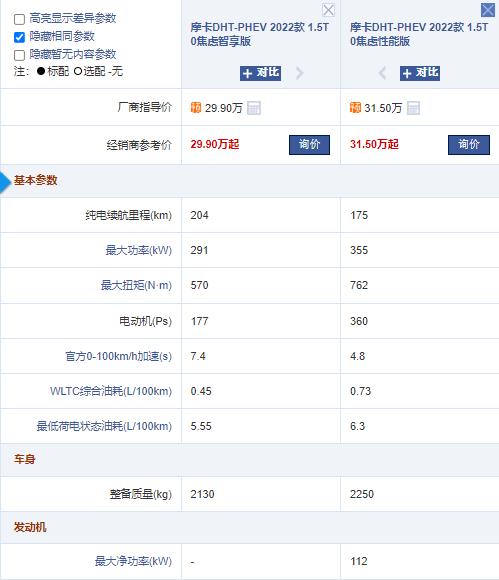
Task: Select the 175 pure electric range value
Action: [x=359, y=215]
